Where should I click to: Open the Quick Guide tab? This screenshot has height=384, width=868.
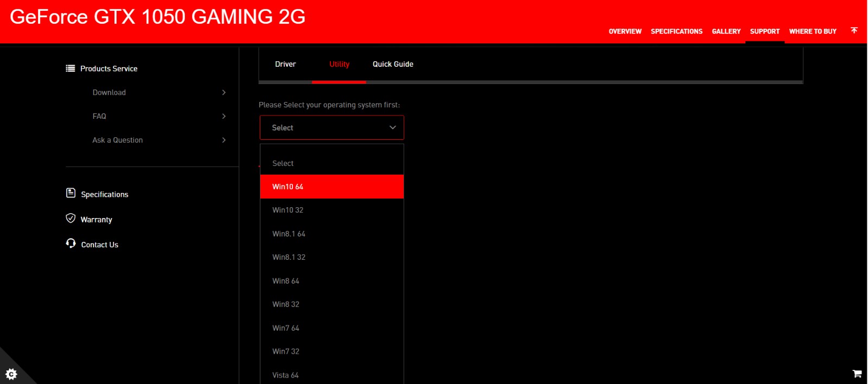[393, 64]
